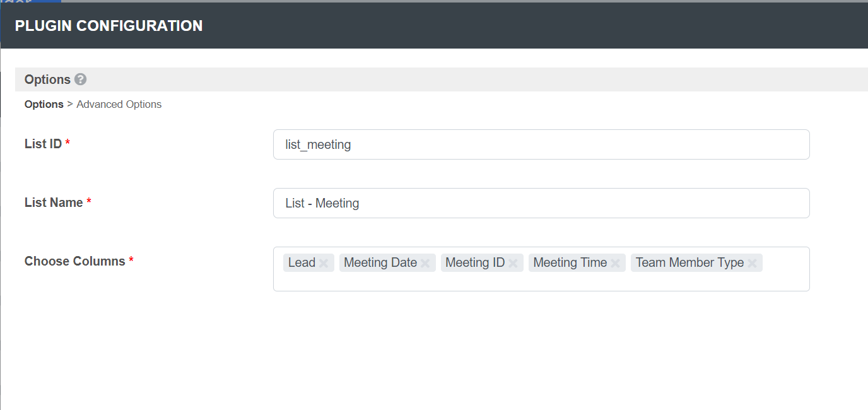
Task: Click the Meeting Date tag label
Action: tap(380, 263)
